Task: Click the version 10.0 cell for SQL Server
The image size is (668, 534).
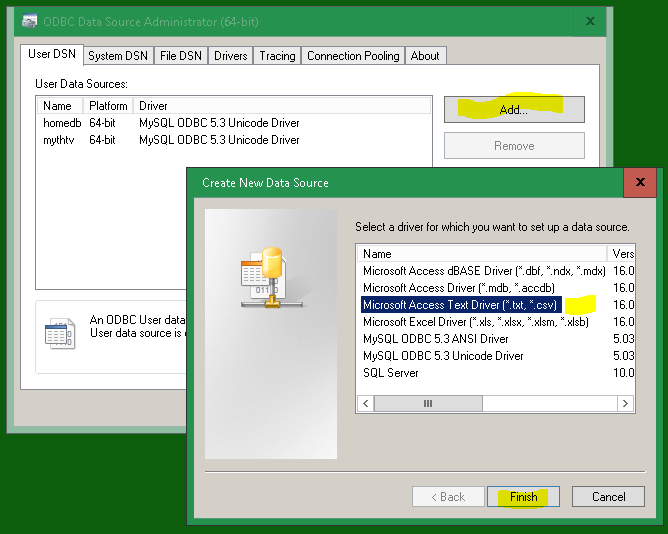Action: (x=623, y=373)
